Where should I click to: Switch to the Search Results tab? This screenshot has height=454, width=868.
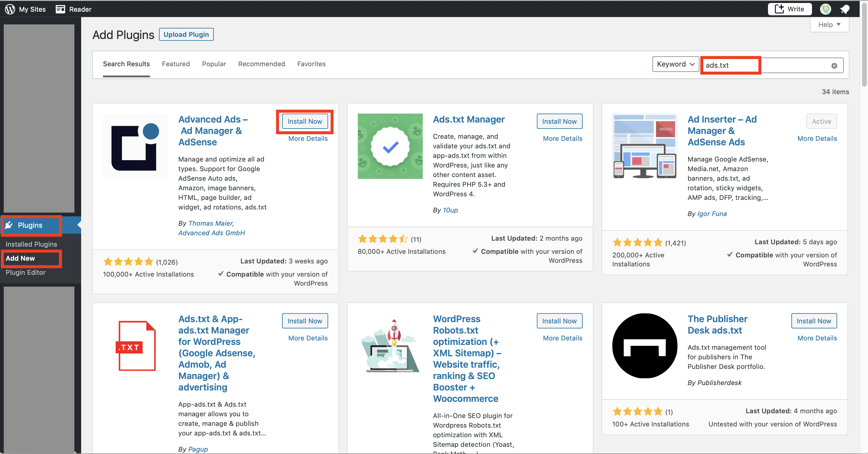(126, 64)
